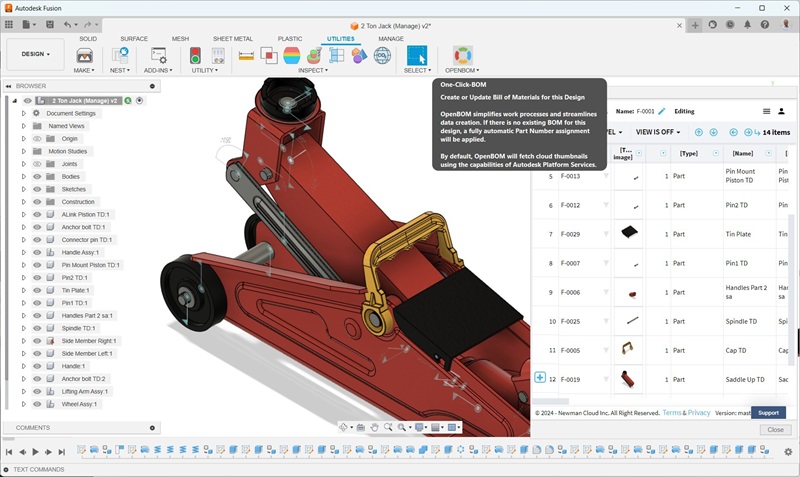
Task: Click the traffic light Utility icon
Action: [x=195, y=55]
